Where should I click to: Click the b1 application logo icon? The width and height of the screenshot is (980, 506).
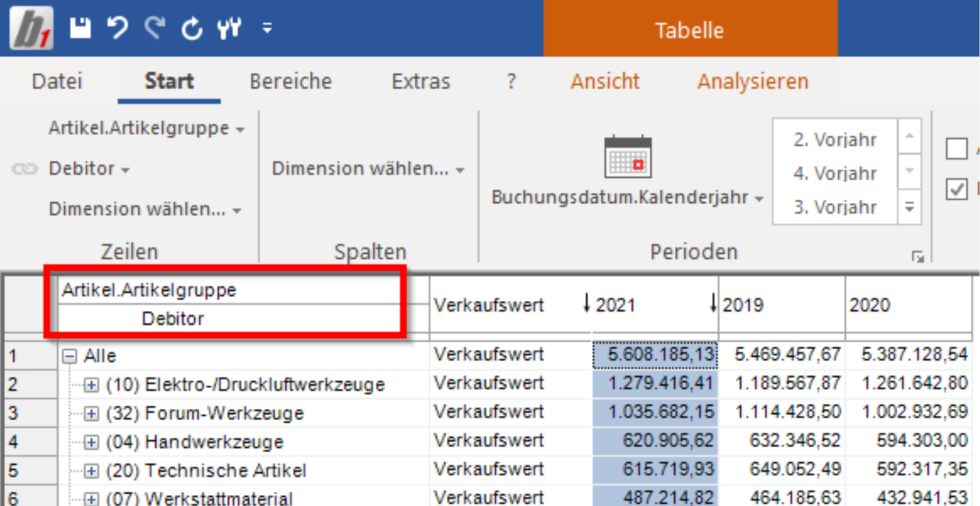(x=32, y=28)
